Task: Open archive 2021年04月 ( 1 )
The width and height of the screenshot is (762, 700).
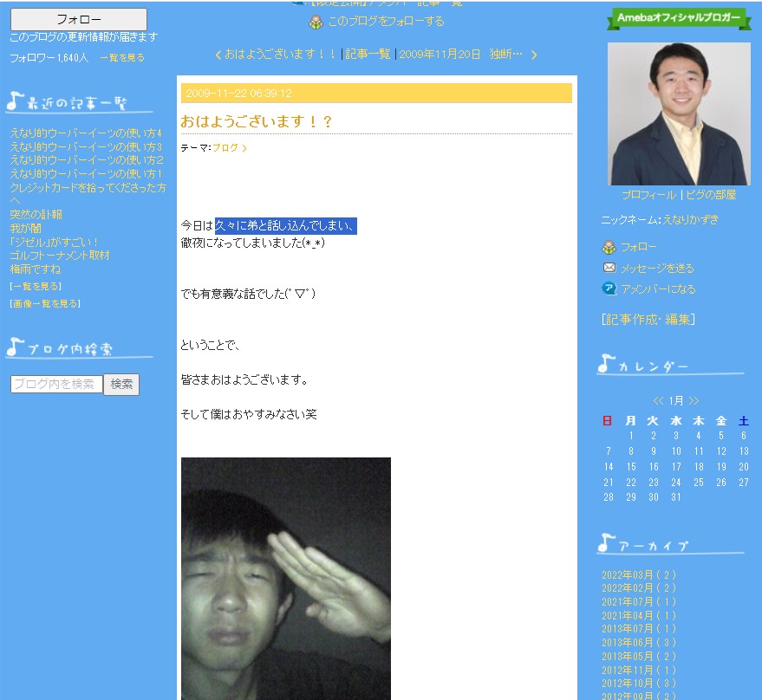Action: tap(639, 615)
